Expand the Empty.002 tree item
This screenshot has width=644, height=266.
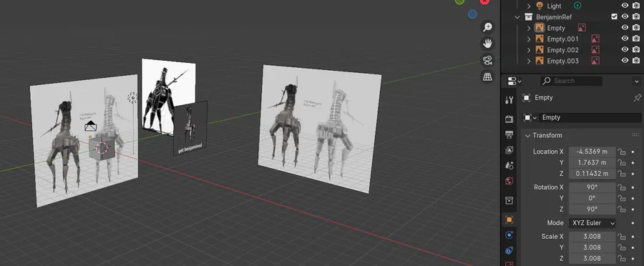[529, 50]
